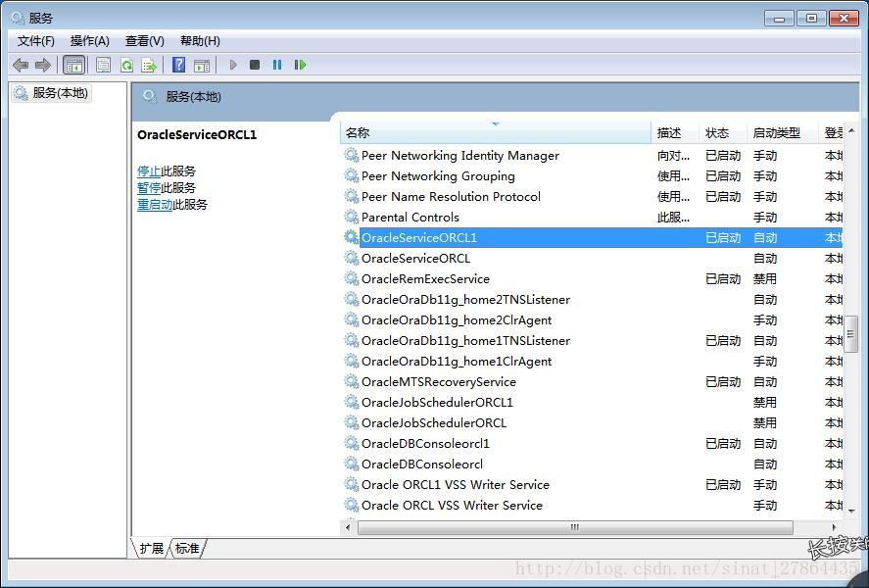The image size is (869, 588).
Task: Sort by the 启动类型 column header
Action: [x=782, y=133]
